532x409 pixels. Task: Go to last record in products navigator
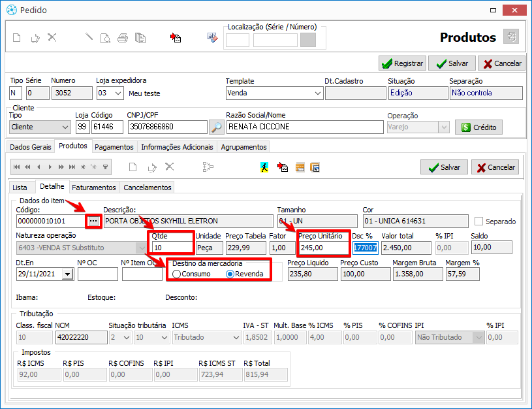[72, 167]
